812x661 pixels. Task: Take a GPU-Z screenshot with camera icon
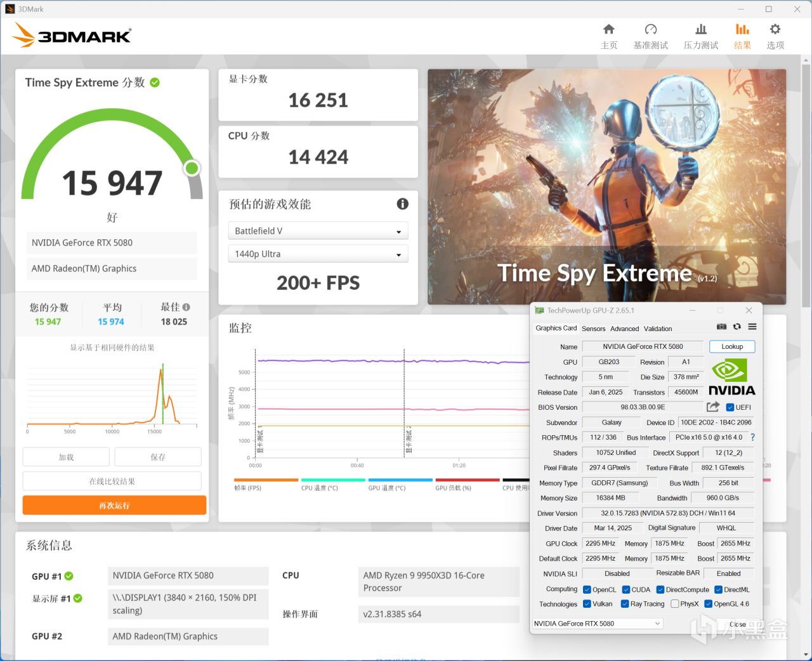722,327
